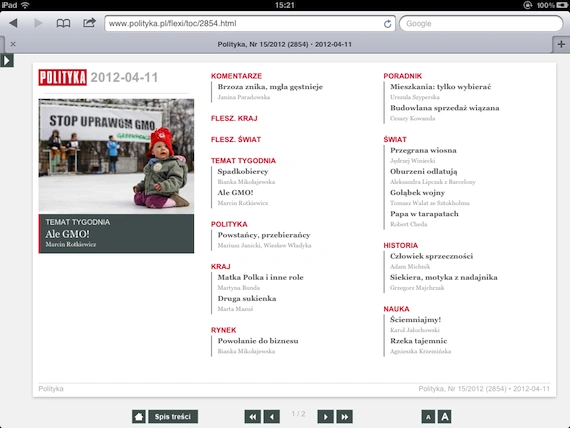Tap the share icon in toolbar
The height and width of the screenshot is (428, 570).
click(x=89, y=23)
